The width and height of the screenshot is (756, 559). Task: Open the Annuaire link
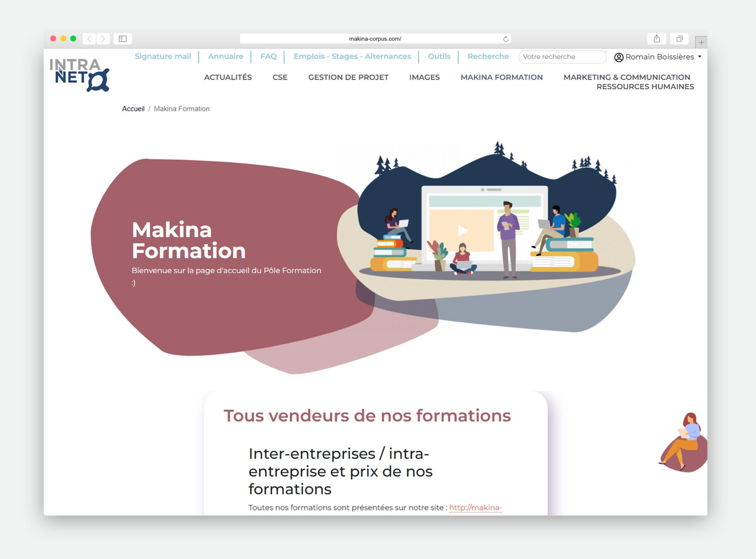(226, 56)
